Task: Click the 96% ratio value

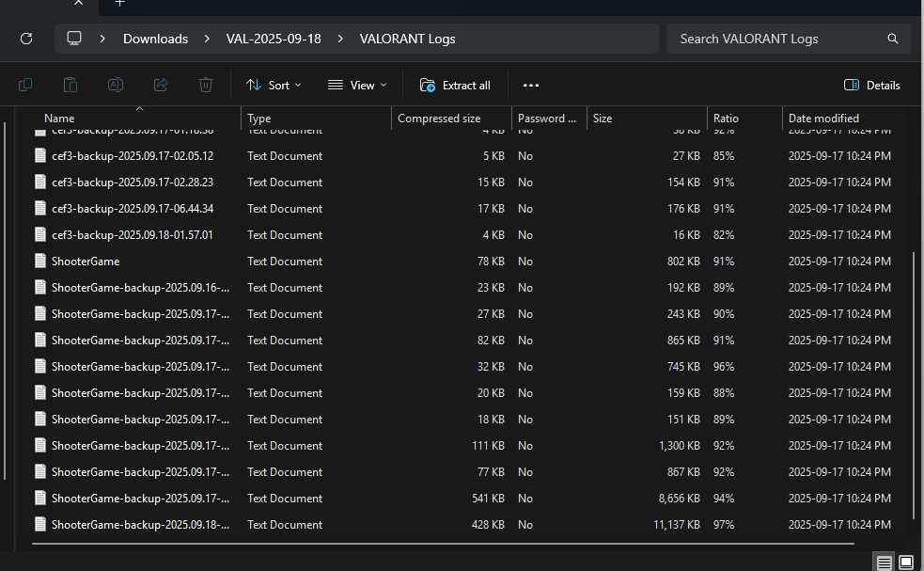Action: [724, 366]
